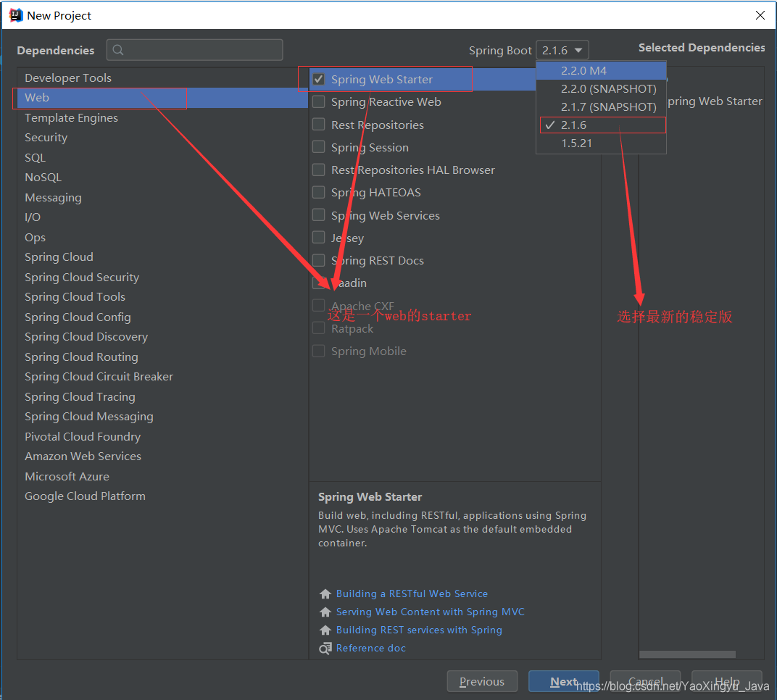Open Serving Web Content with Spring MVC
The image size is (777, 700).
click(430, 612)
